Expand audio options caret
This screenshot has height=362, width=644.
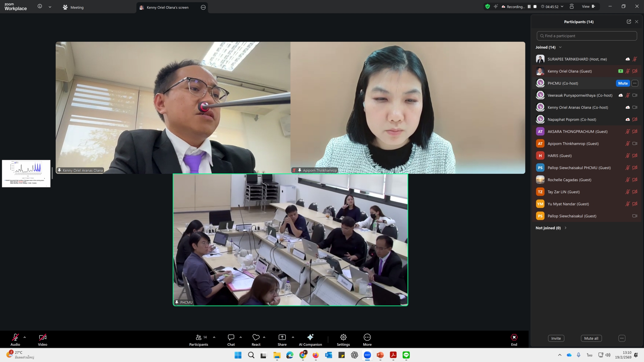coord(25,337)
